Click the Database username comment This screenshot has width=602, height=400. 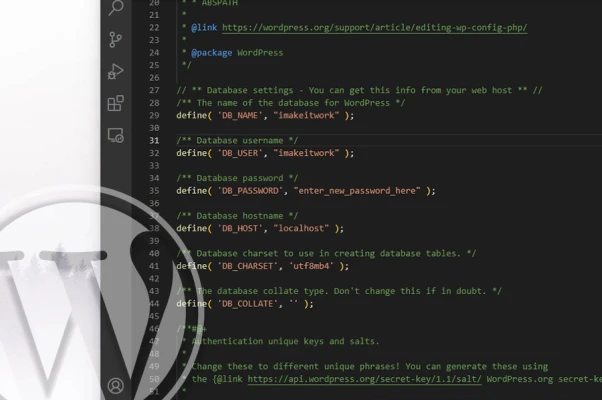coord(237,140)
